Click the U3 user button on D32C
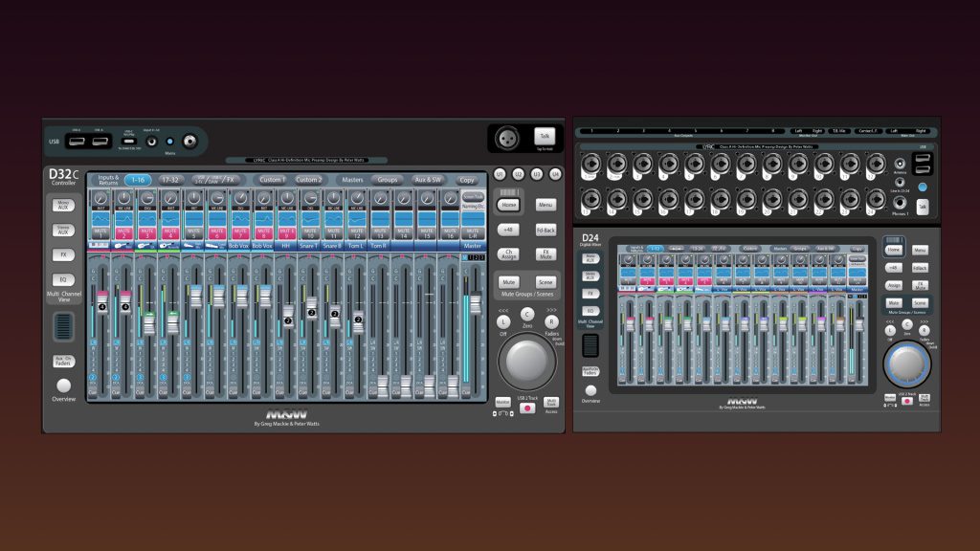The image size is (980, 551). [537, 174]
